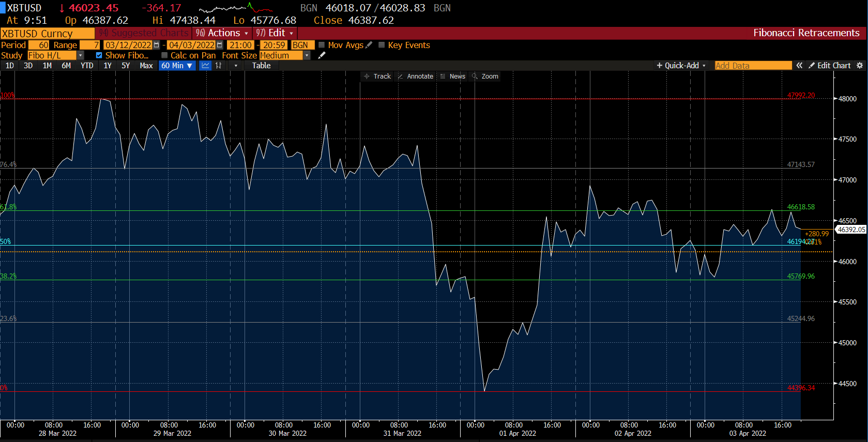Click the 23.6% Fibonacci level label

8,318
